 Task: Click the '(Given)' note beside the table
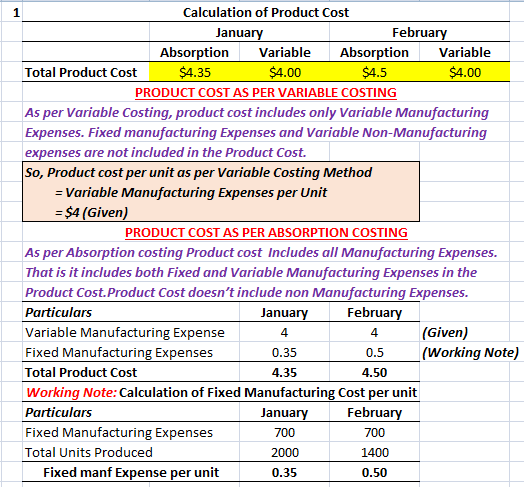pos(445,333)
